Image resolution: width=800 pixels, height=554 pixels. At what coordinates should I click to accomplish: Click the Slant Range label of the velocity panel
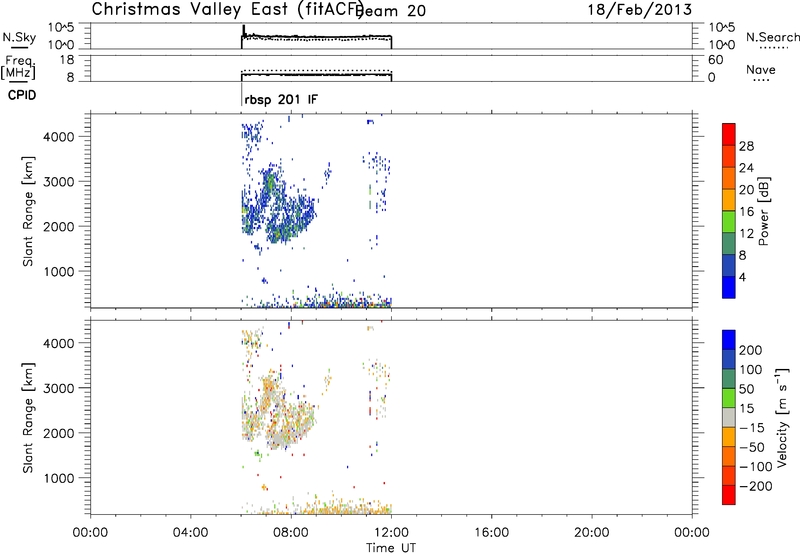point(28,417)
